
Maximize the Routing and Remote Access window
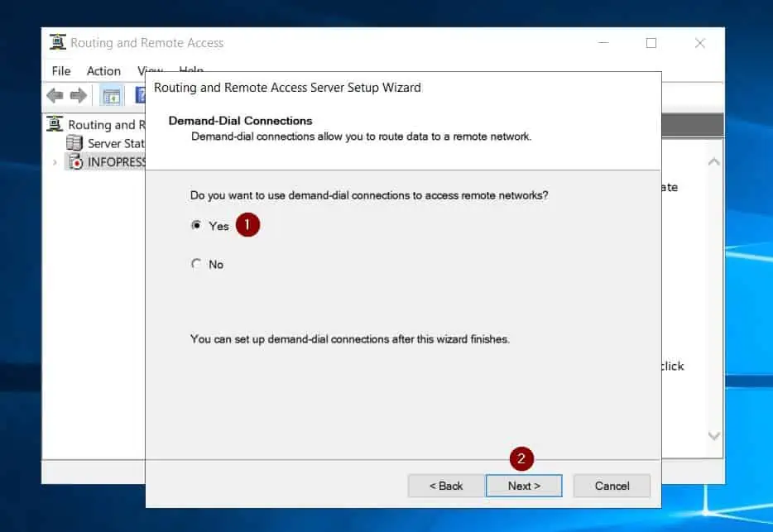(x=651, y=43)
